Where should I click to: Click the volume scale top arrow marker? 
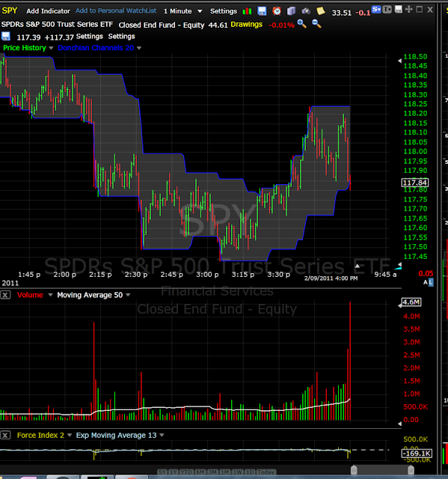[399, 305]
